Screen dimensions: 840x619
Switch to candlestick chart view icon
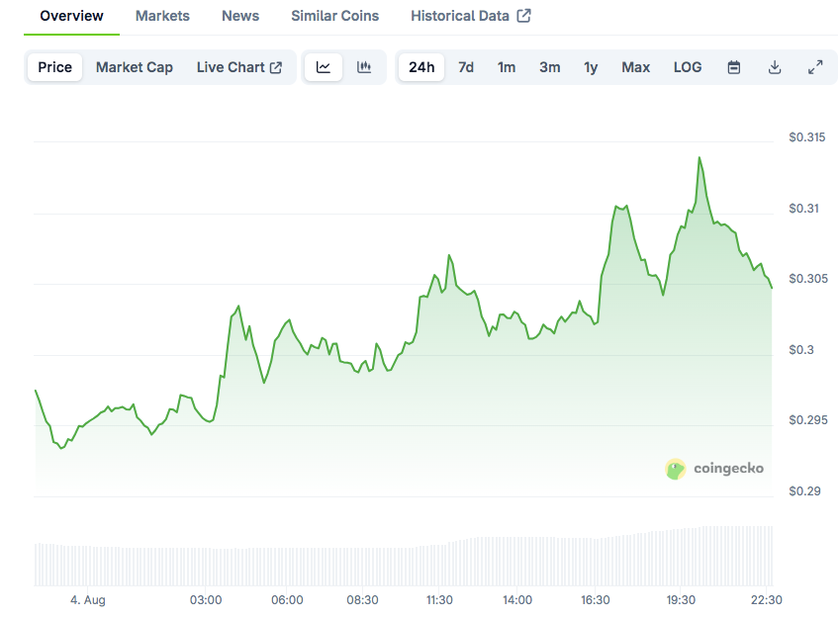tap(364, 67)
